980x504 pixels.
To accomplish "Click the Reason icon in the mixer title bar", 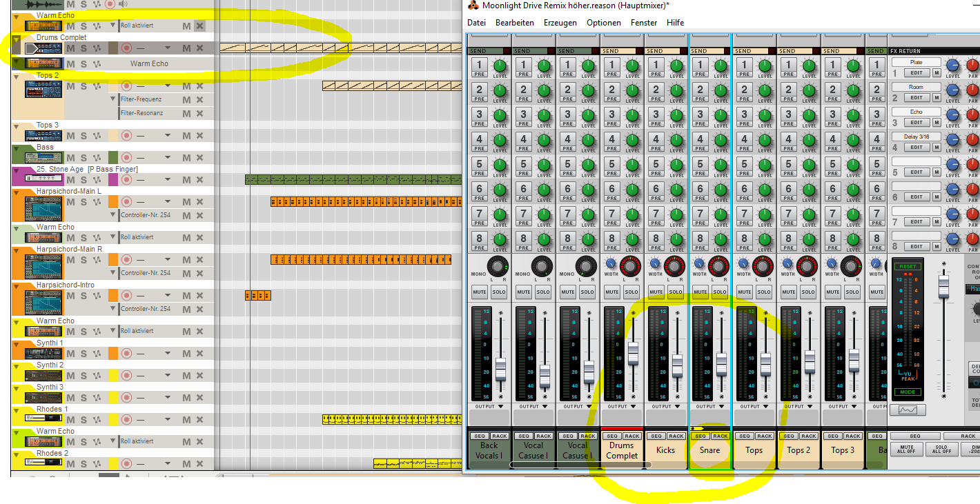I will 473,6.
